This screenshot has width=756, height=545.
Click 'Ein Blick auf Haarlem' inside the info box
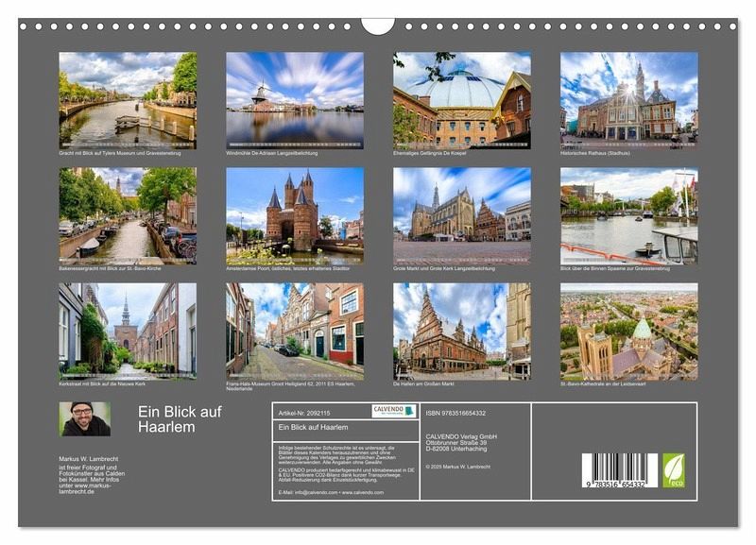coord(313,427)
